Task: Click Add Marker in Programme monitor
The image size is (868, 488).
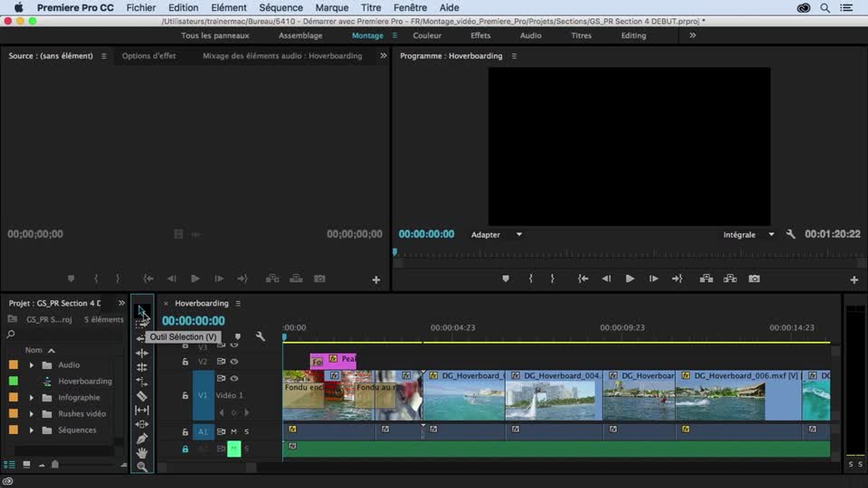Action: click(505, 279)
